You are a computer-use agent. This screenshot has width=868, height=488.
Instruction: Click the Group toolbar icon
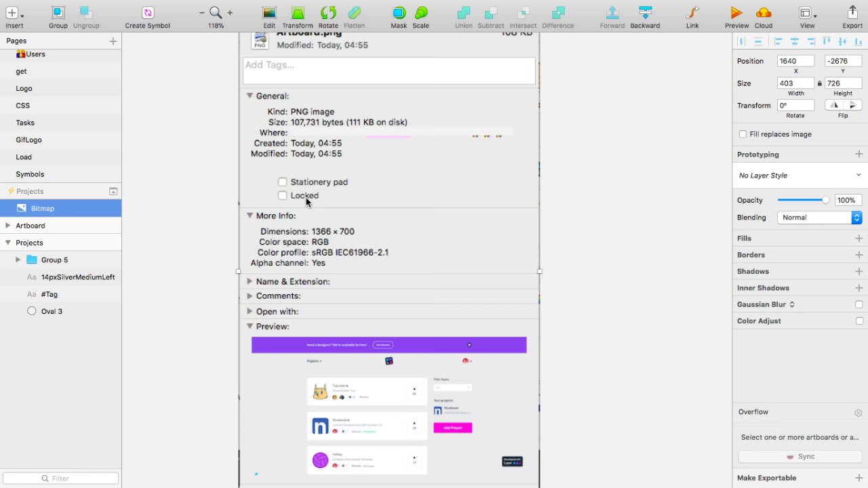pyautogui.click(x=58, y=13)
